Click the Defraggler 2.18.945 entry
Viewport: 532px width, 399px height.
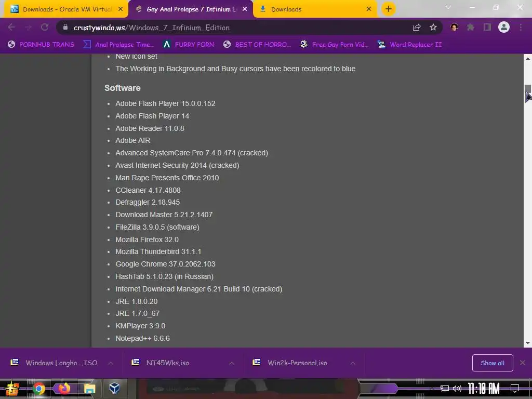[148, 202]
